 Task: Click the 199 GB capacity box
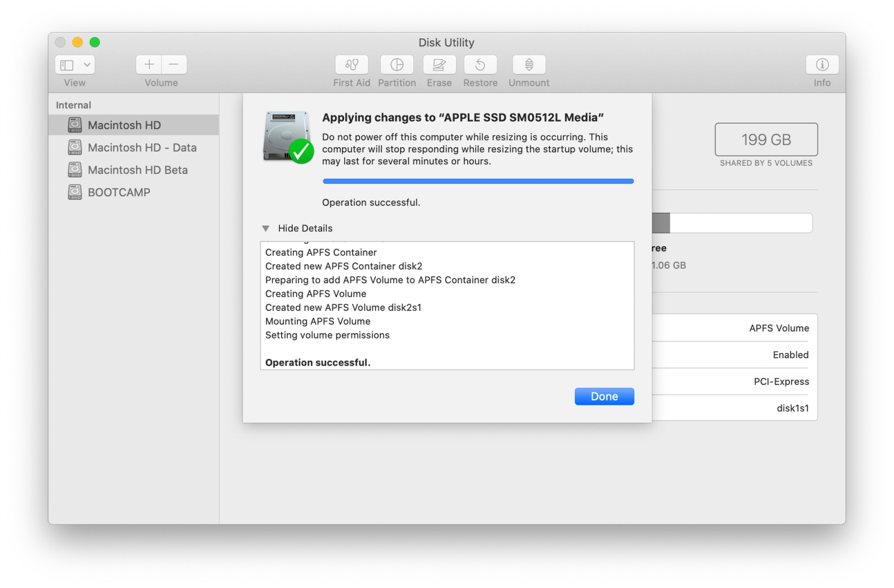coord(766,140)
